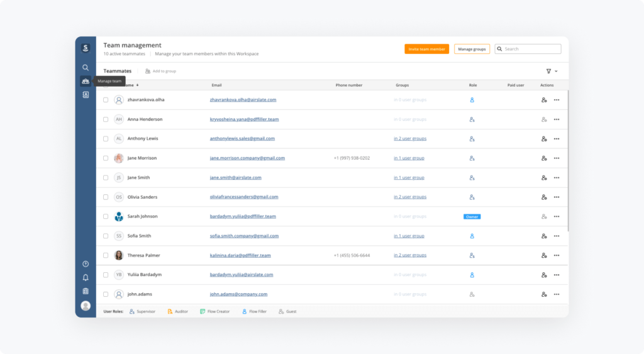This screenshot has height=354, width=644.
Task: Expand the filter dropdown
Action: tap(552, 71)
